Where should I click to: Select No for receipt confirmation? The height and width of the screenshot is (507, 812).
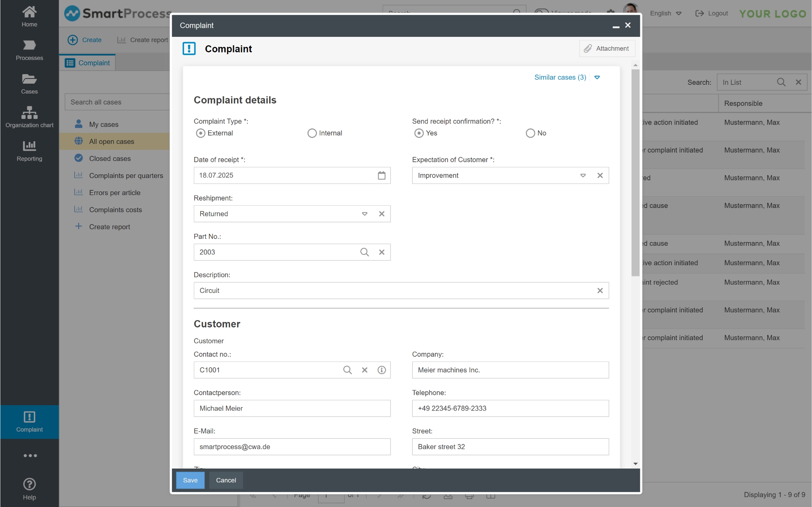[530, 133]
